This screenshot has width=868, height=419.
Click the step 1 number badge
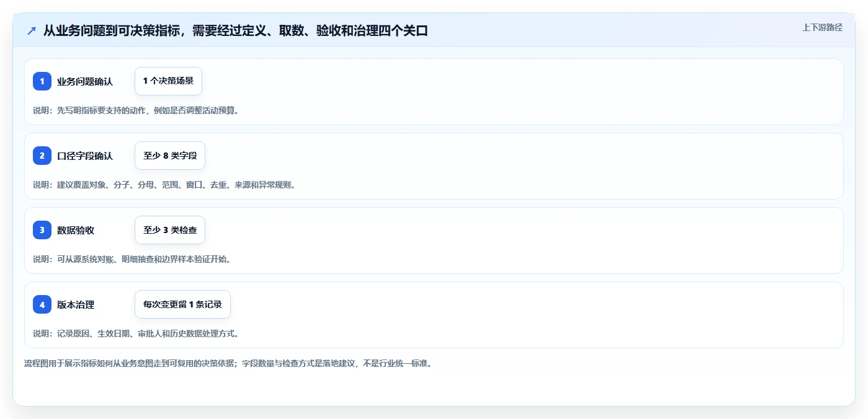[42, 81]
